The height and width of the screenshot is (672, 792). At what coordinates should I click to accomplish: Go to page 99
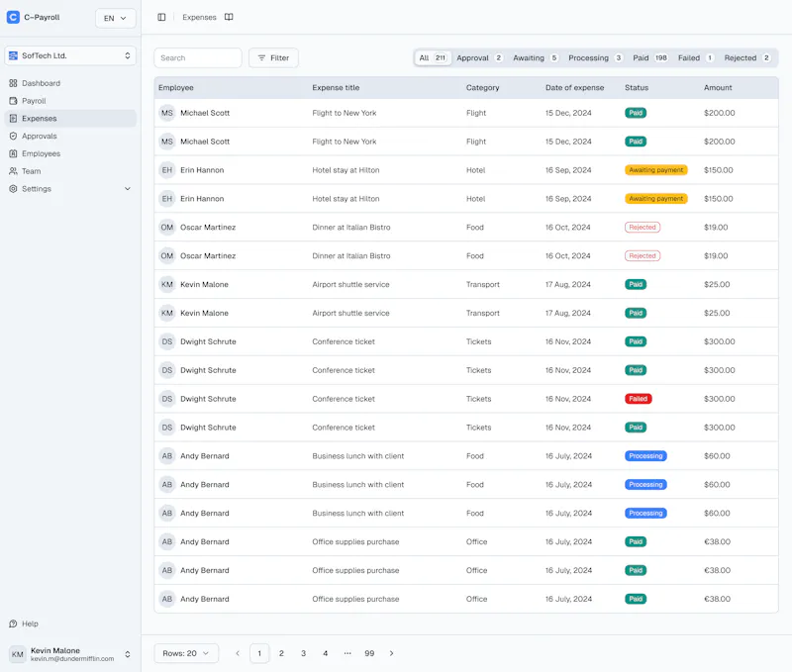click(369, 653)
